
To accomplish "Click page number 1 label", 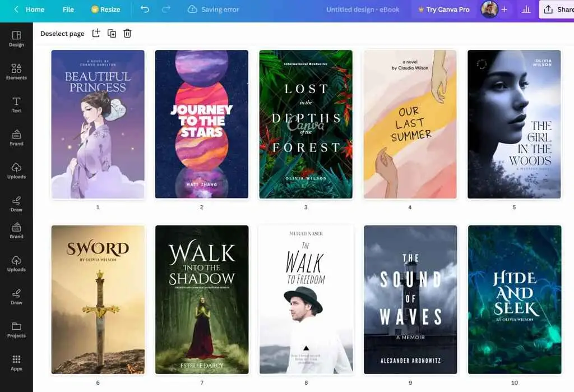I will pos(98,207).
